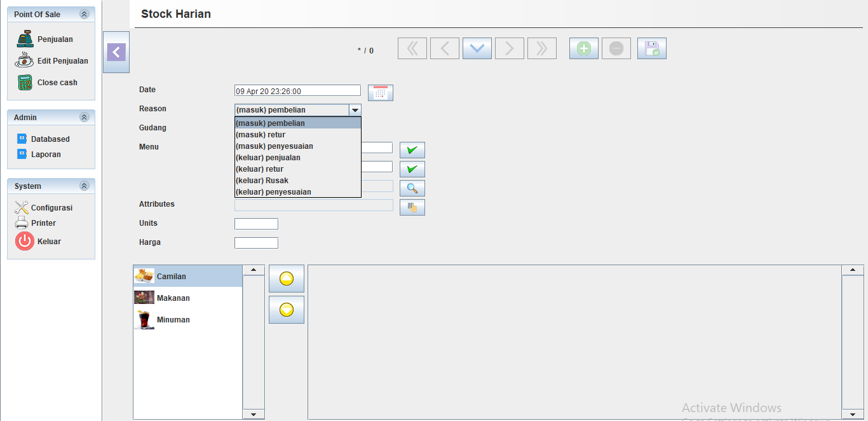Toggle the Reason dropdown arrow
This screenshot has width=868, height=421.
(x=355, y=110)
